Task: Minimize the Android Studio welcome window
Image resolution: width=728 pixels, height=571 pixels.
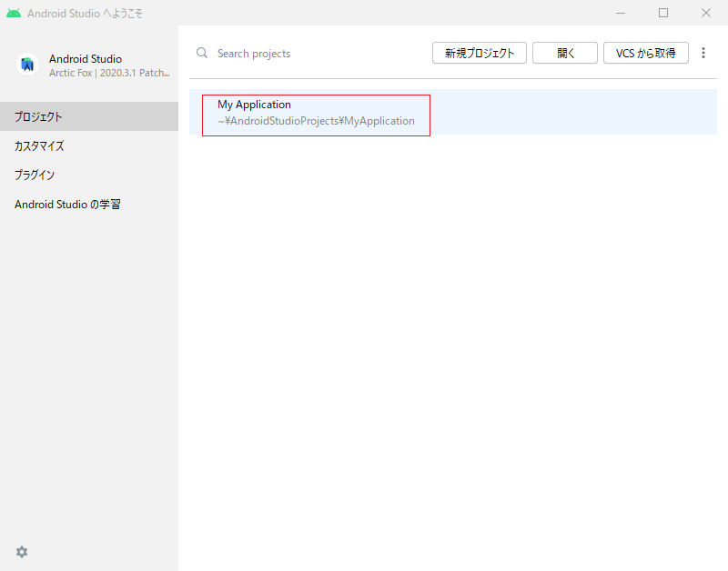Action: [621, 13]
